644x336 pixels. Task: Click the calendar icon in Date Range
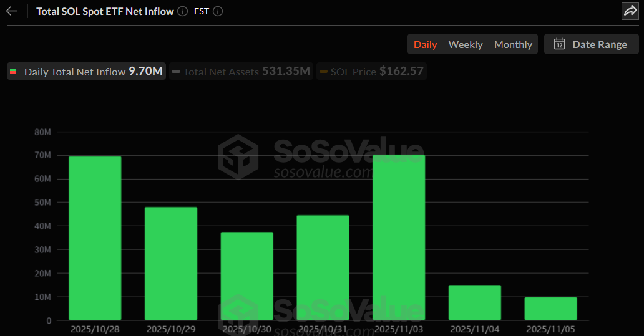[559, 44]
